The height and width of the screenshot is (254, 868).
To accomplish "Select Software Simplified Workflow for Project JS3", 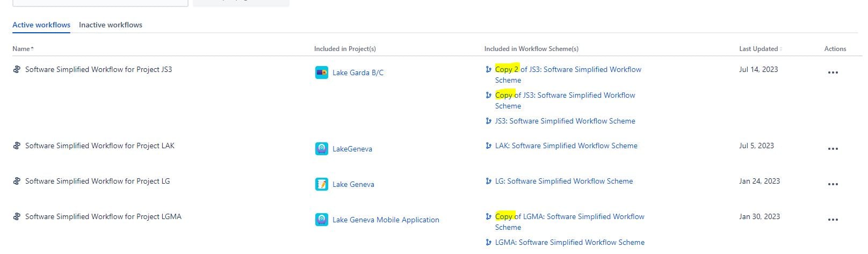I will (98, 69).
